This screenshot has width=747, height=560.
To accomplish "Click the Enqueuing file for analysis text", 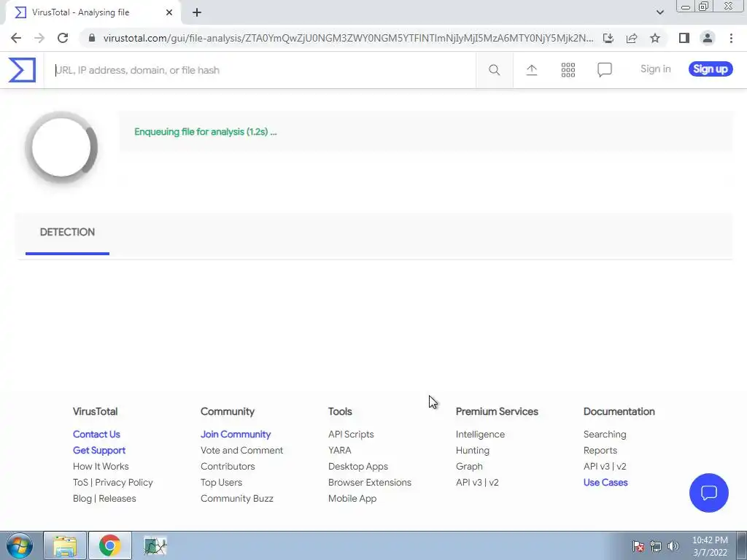I will coord(205,132).
